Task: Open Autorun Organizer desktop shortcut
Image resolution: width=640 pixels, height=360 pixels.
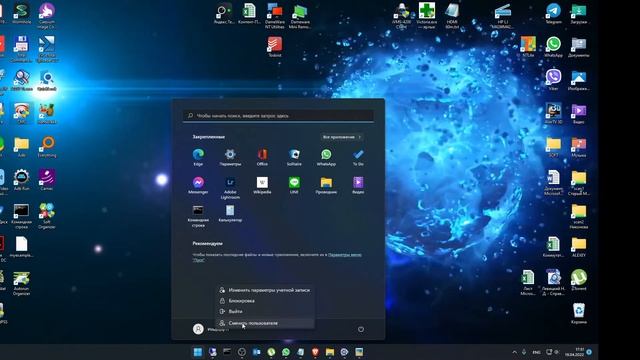Action: click(21, 284)
